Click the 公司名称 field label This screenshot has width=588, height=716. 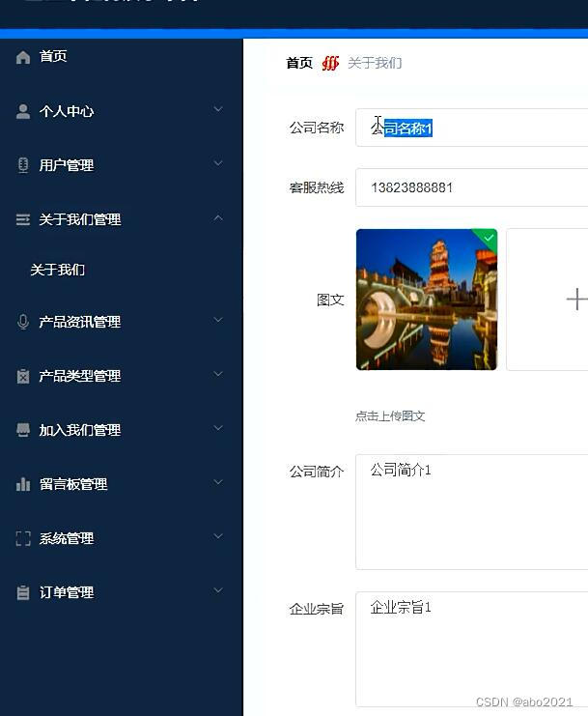pyautogui.click(x=316, y=128)
